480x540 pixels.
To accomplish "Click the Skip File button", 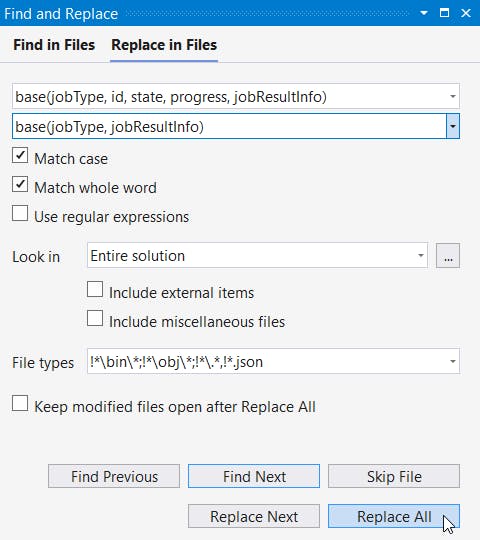I will point(394,476).
